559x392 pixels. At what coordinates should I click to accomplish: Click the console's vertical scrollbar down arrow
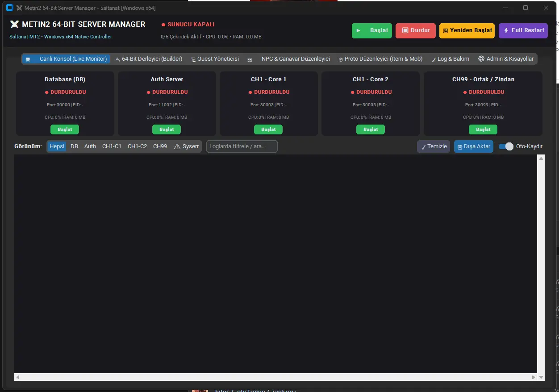[541, 377]
